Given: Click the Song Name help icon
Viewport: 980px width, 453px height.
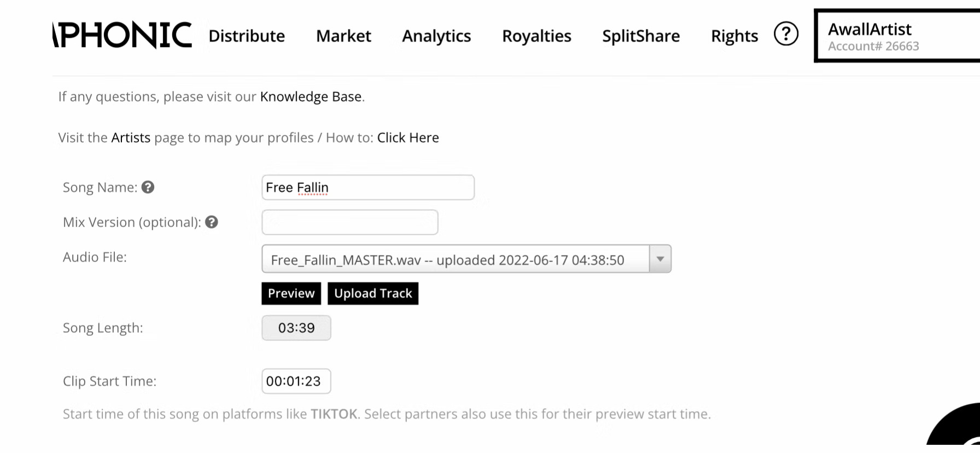Looking at the screenshot, I should pyautogui.click(x=148, y=188).
